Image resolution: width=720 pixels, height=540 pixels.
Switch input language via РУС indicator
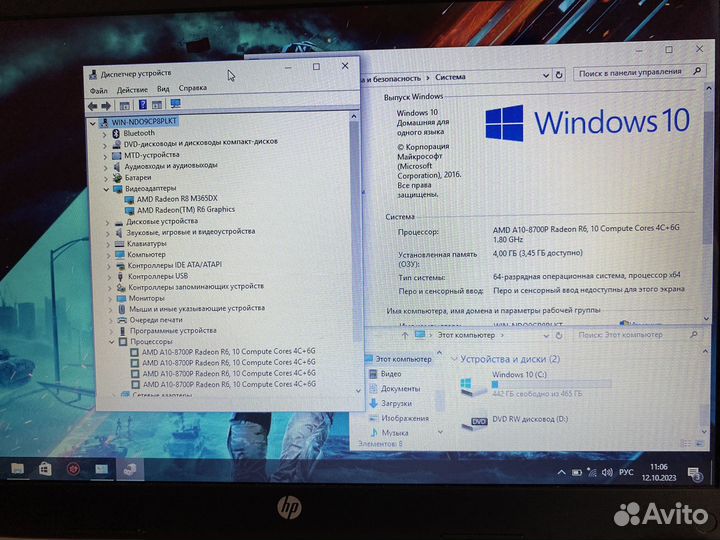click(x=626, y=472)
